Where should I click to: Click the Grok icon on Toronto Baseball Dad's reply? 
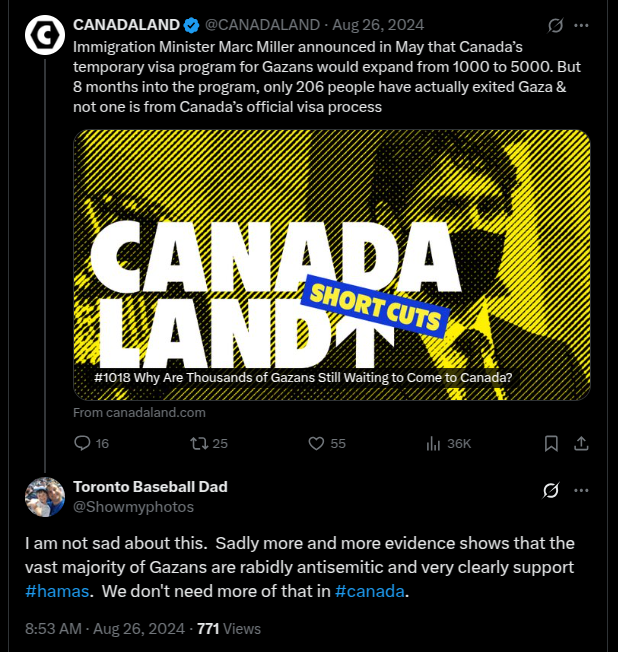(551, 490)
